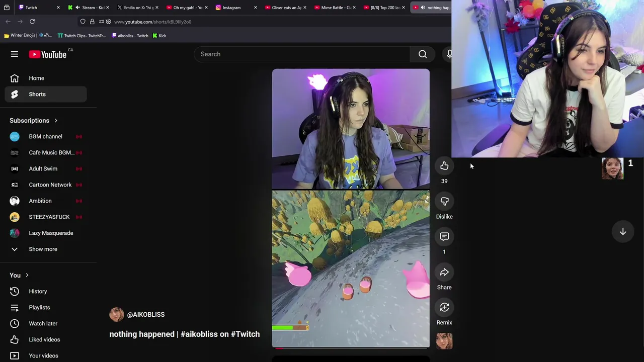Screen dimensions: 644x362
Task: Seek the Short's red progress bar
Action: 351,347
